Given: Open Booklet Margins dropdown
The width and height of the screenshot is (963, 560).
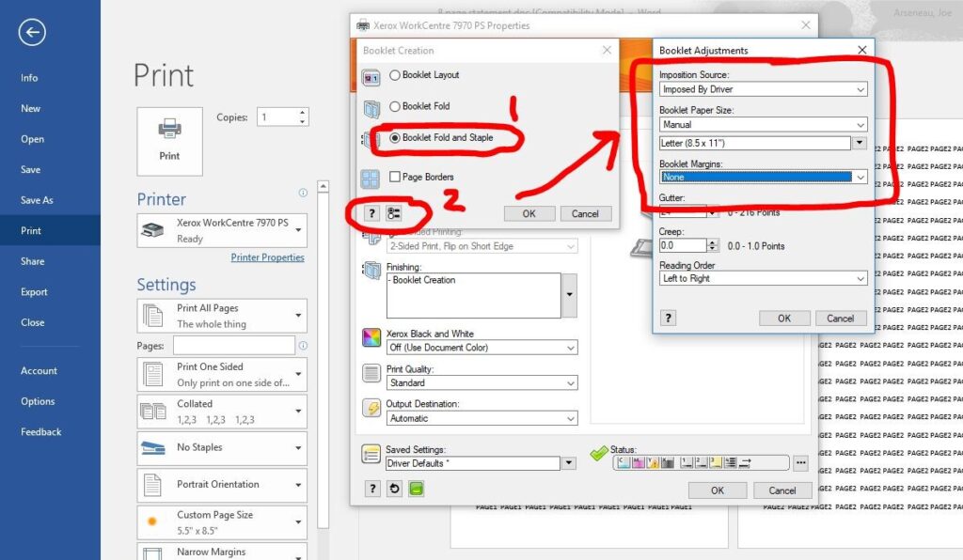Looking at the screenshot, I should tap(764, 177).
